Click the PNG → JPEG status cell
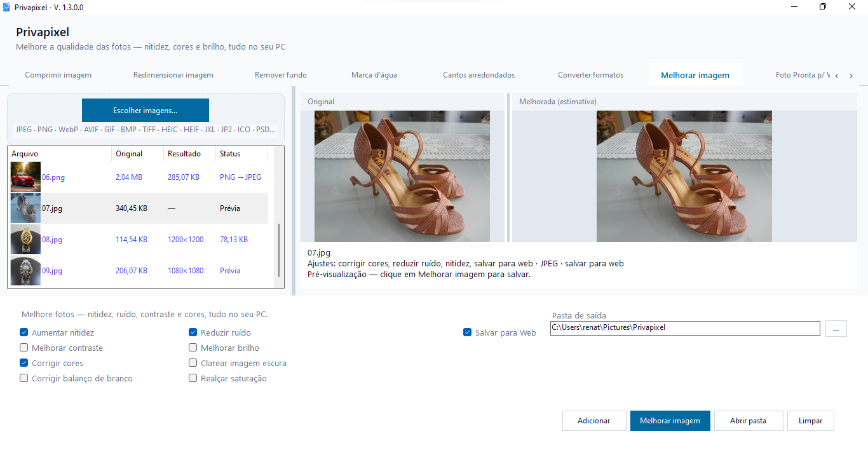 tap(240, 177)
